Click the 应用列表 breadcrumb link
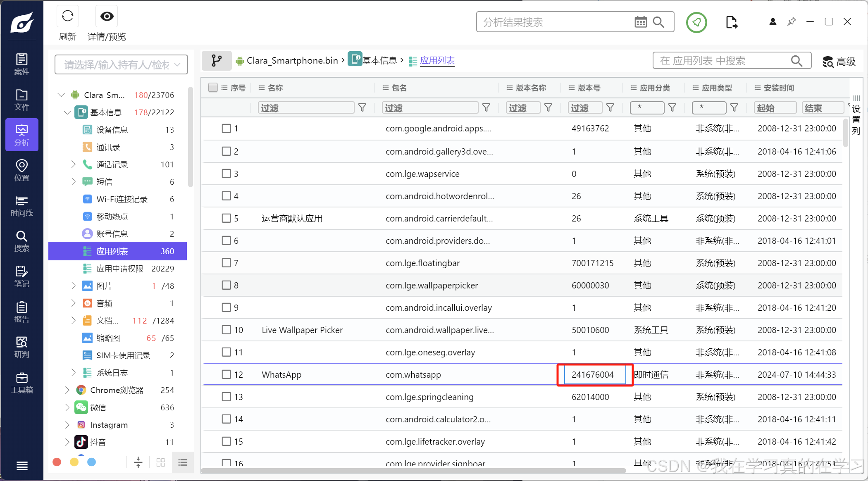This screenshot has height=481, width=868. (437, 61)
